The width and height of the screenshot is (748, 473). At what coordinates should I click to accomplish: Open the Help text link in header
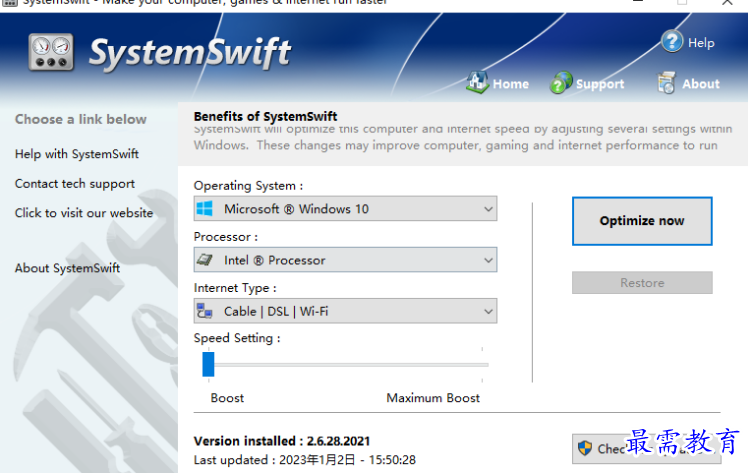tap(701, 43)
